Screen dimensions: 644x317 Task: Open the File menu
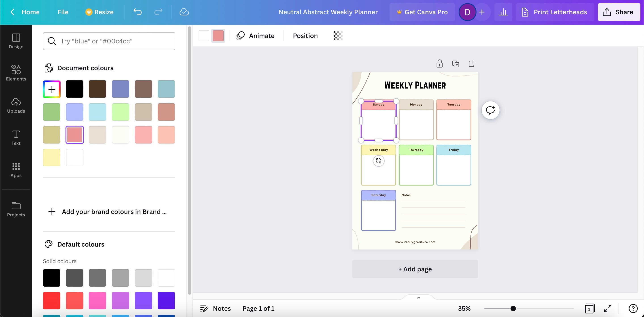coord(63,12)
